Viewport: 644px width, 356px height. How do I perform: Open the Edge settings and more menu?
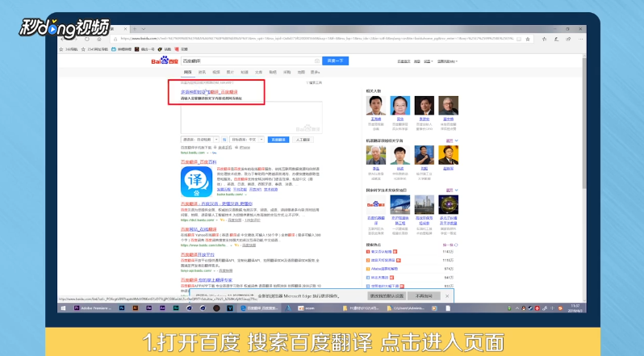[580, 39]
